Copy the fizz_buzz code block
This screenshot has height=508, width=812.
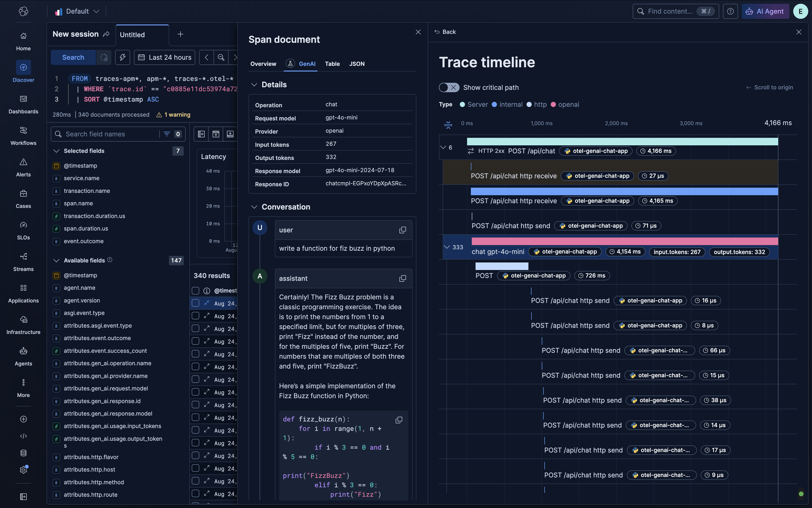[399, 420]
